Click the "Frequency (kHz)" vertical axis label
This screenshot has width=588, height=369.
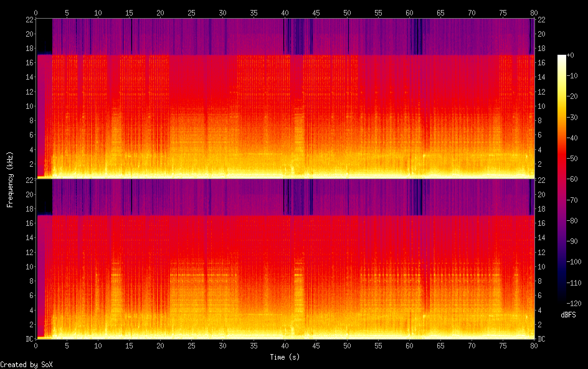coord(10,179)
